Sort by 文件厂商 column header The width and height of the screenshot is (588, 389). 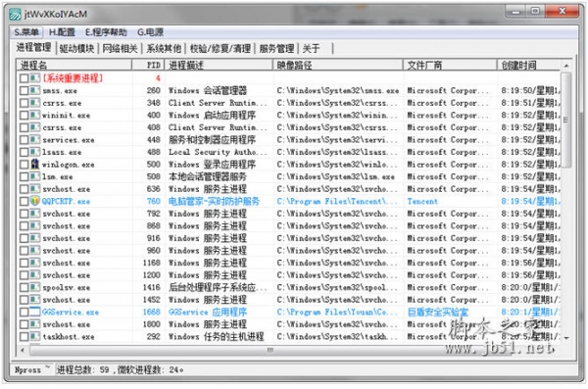451,66
